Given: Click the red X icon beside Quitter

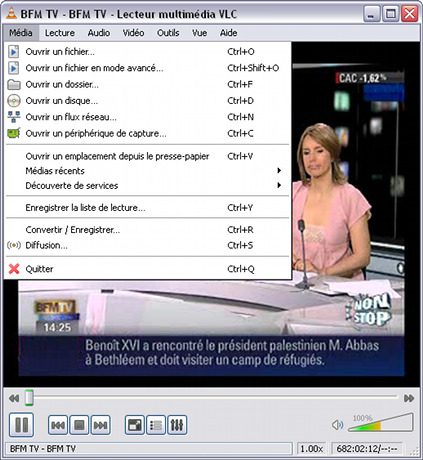Looking at the screenshot, I should click(x=14, y=269).
